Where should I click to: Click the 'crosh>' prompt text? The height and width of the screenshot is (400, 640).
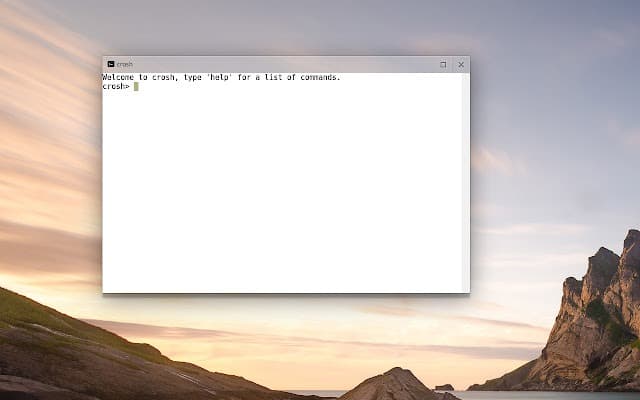(x=116, y=87)
